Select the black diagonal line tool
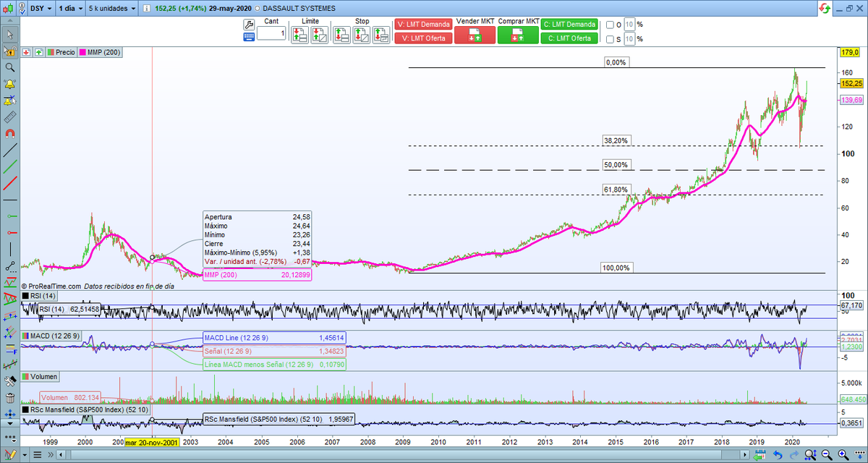 coord(10,150)
